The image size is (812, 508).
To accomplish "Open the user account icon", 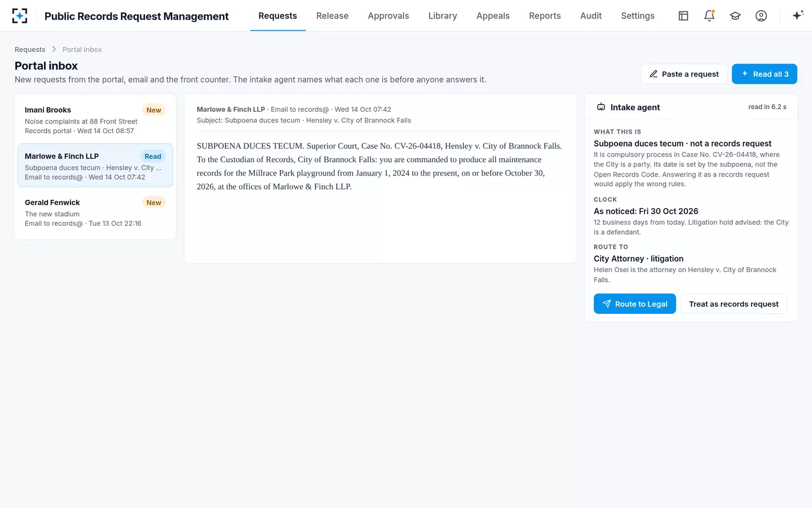I will pyautogui.click(x=761, y=16).
